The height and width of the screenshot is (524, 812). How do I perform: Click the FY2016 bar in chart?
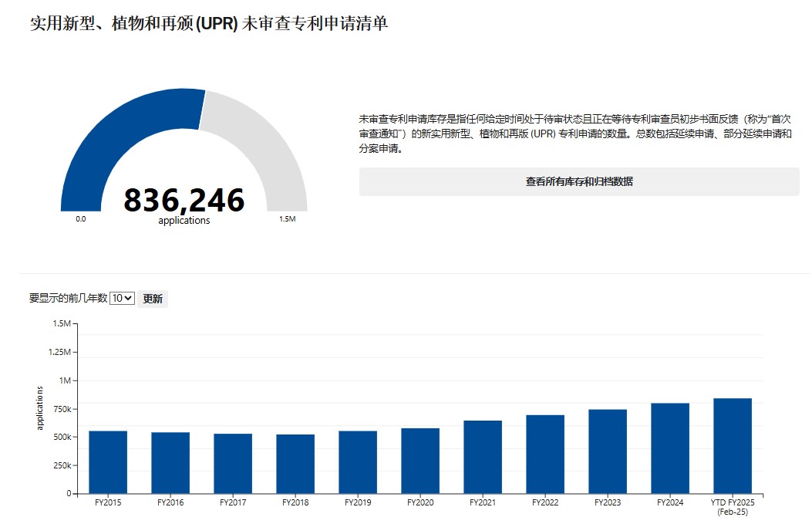pos(170,462)
